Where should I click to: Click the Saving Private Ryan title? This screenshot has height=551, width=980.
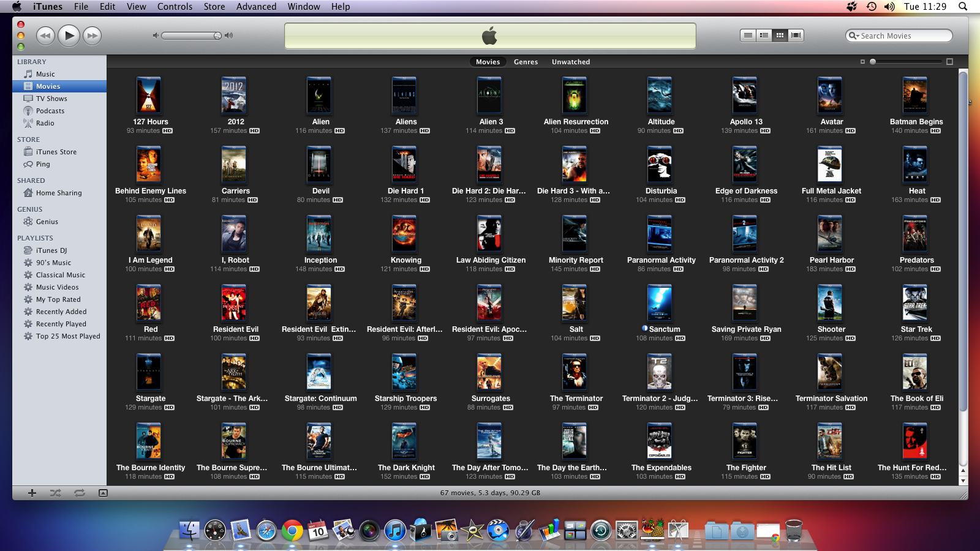(x=746, y=329)
